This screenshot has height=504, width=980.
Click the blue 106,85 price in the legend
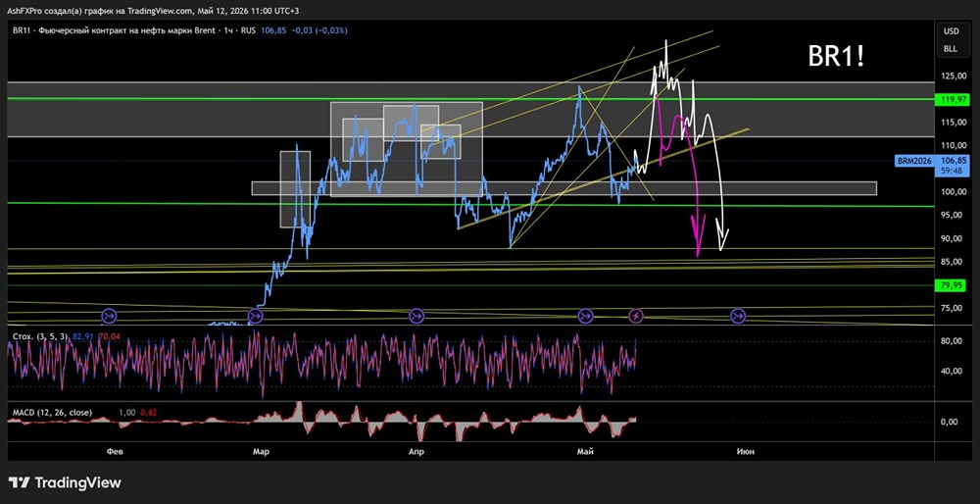[x=273, y=30]
